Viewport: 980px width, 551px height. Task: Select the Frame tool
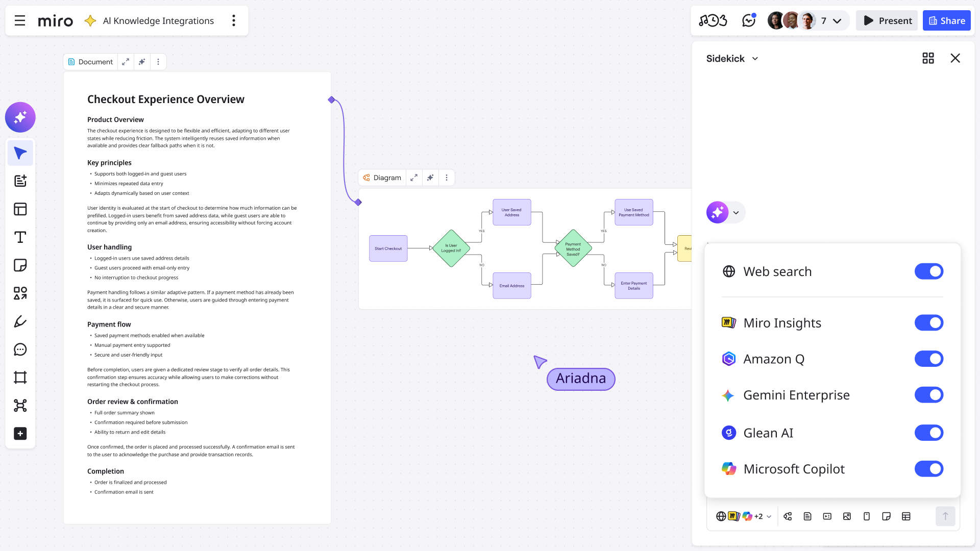point(20,377)
